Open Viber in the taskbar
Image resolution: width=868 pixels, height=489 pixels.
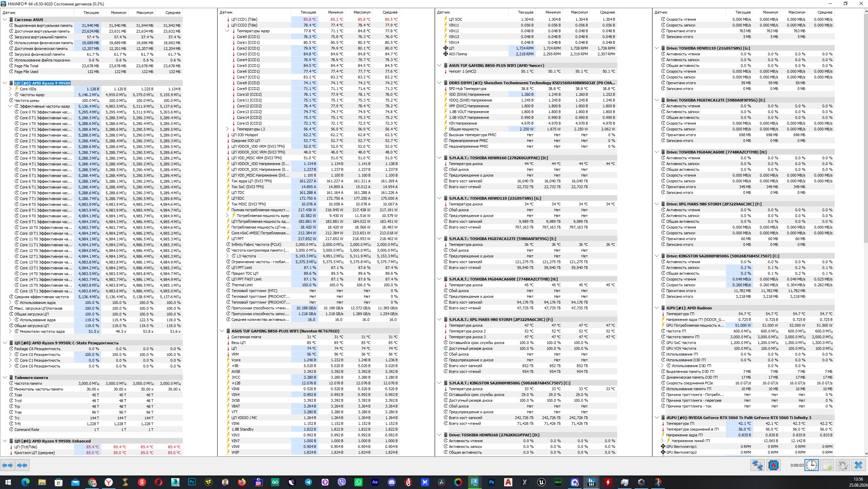tap(342, 482)
